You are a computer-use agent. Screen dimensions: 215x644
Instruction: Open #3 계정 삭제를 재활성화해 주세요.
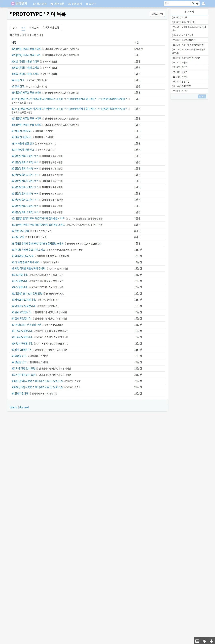coord(28,269)
